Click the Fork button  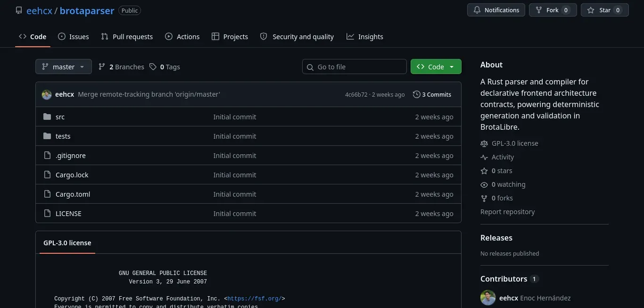click(553, 10)
